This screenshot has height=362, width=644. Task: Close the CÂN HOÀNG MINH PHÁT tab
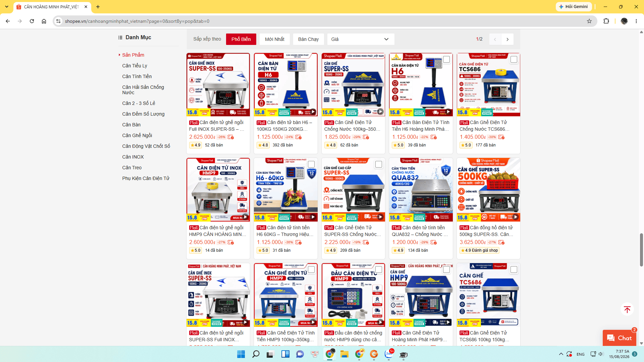coord(86,7)
